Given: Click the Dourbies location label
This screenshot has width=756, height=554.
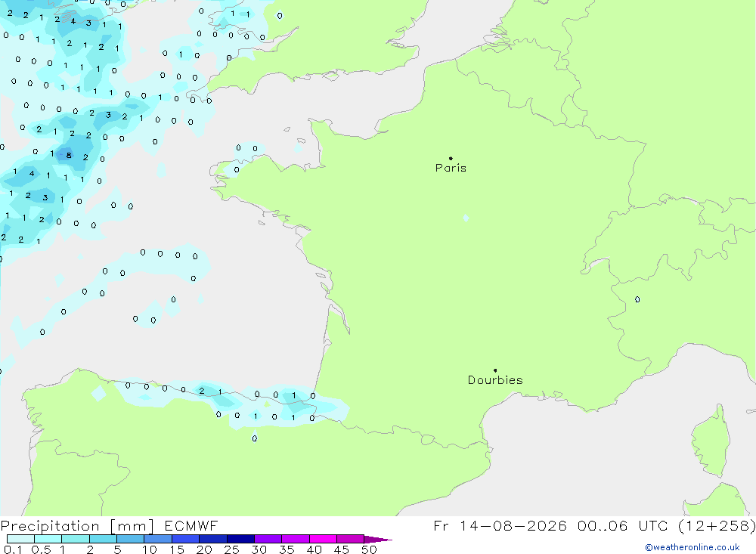Looking at the screenshot, I should pos(495,380).
